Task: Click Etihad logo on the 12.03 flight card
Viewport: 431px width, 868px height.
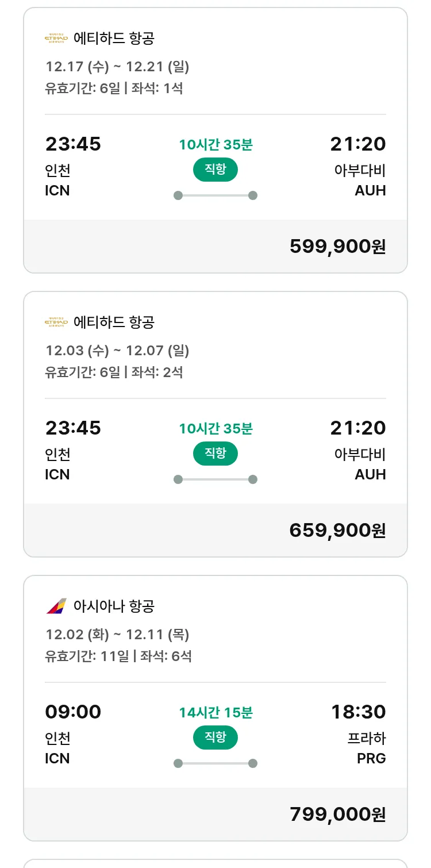Action: 56,322
